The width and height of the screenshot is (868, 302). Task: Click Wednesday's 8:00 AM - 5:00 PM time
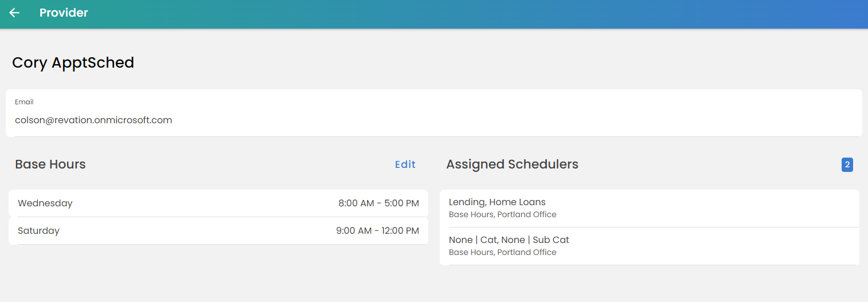tap(378, 203)
